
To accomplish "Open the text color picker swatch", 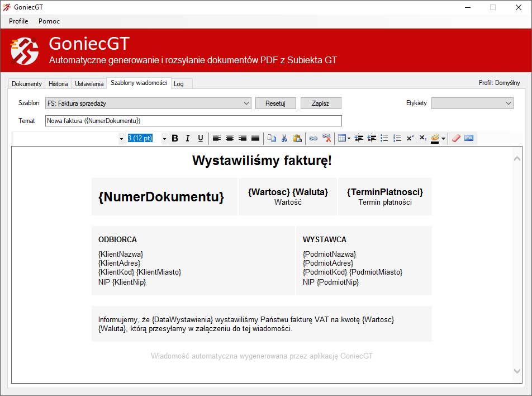I will 435,138.
